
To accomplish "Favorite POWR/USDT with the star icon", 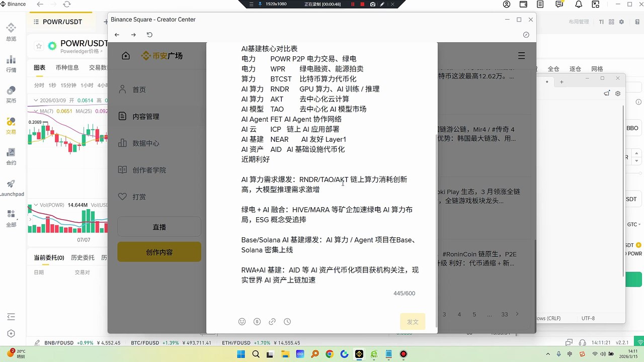I will point(39,46).
